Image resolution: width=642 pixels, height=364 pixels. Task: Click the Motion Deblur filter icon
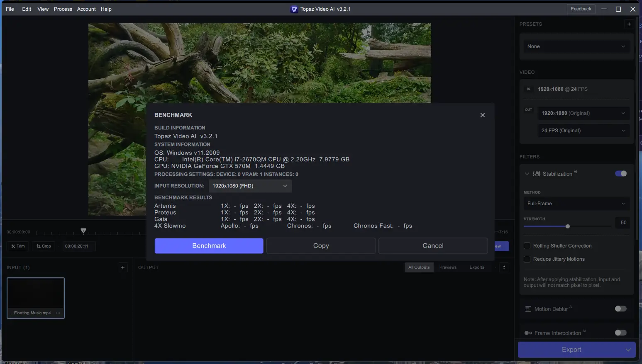528,309
